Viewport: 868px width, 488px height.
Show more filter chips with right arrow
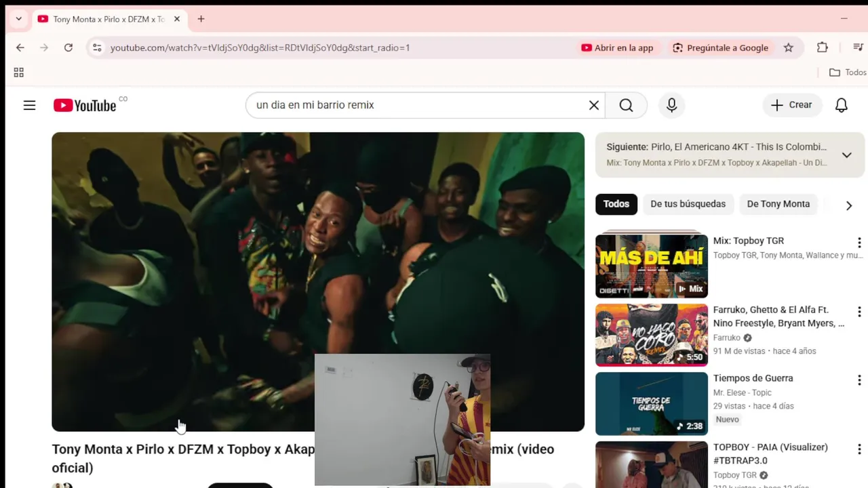point(848,205)
